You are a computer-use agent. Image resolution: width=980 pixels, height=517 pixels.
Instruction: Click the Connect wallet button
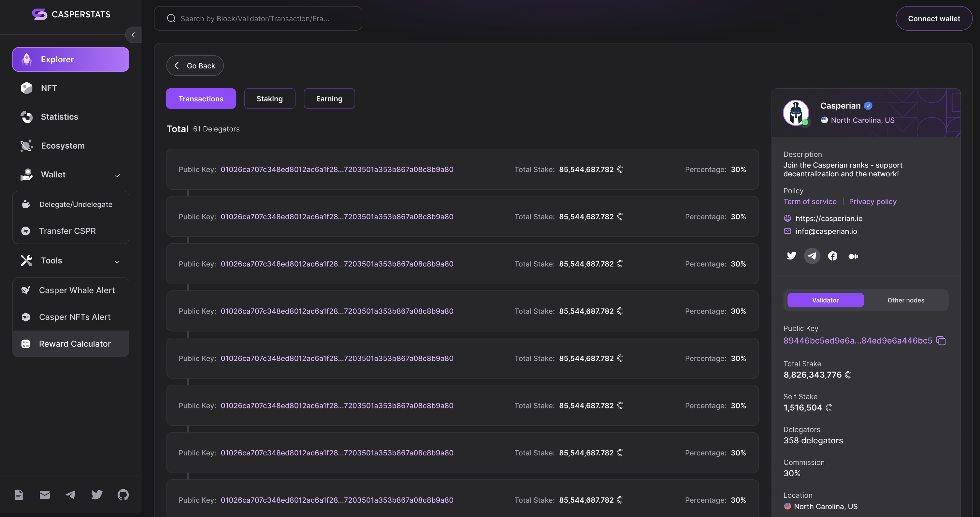coord(934,18)
